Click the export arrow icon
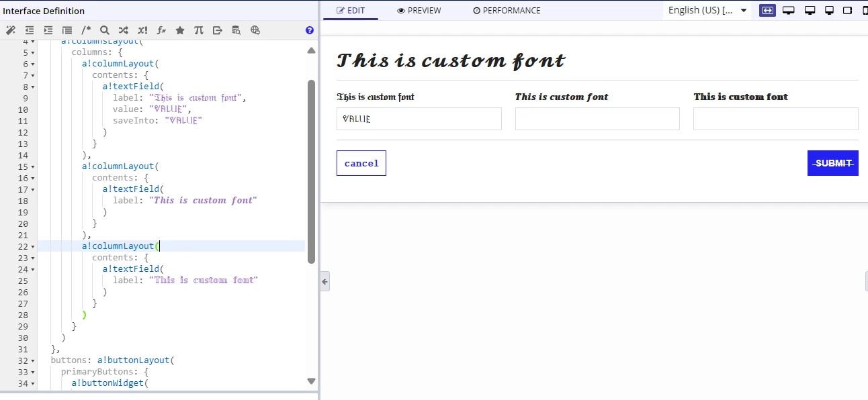 tap(218, 30)
